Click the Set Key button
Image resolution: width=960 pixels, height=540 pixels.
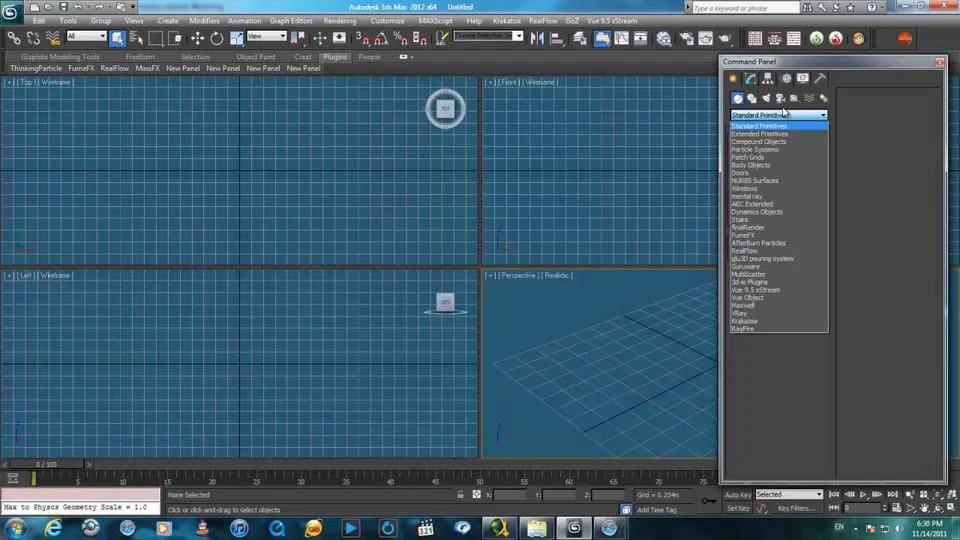click(738, 508)
